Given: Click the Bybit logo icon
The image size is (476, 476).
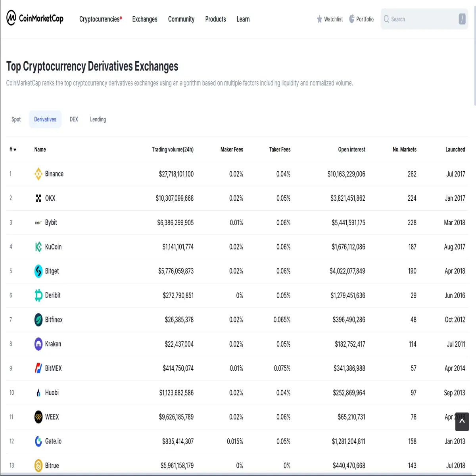Looking at the screenshot, I should (38, 223).
